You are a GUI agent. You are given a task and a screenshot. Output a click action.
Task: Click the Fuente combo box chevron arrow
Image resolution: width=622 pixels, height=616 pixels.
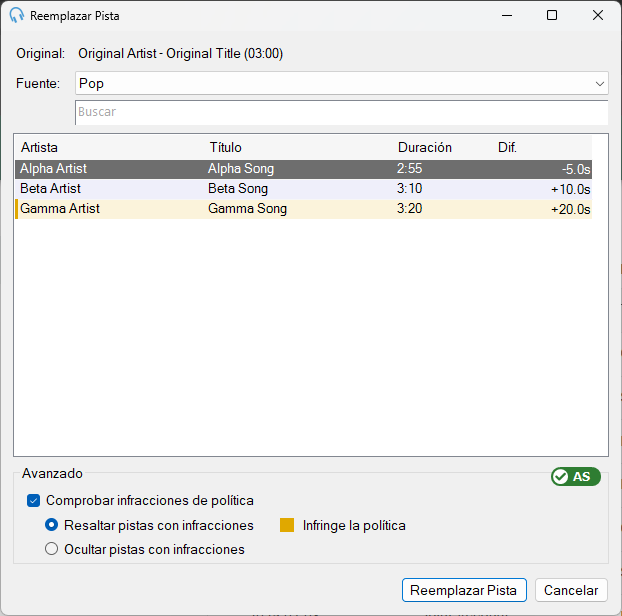(x=599, y=84)
